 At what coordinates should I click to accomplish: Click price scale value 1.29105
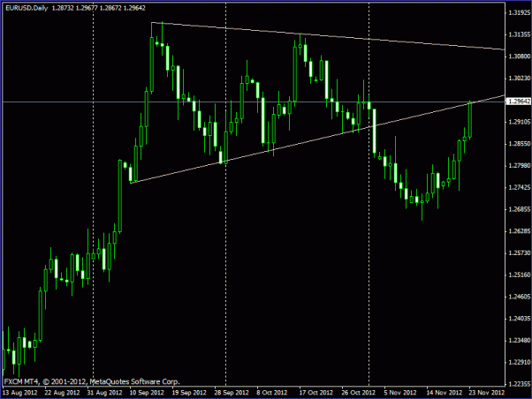(519, 122)
